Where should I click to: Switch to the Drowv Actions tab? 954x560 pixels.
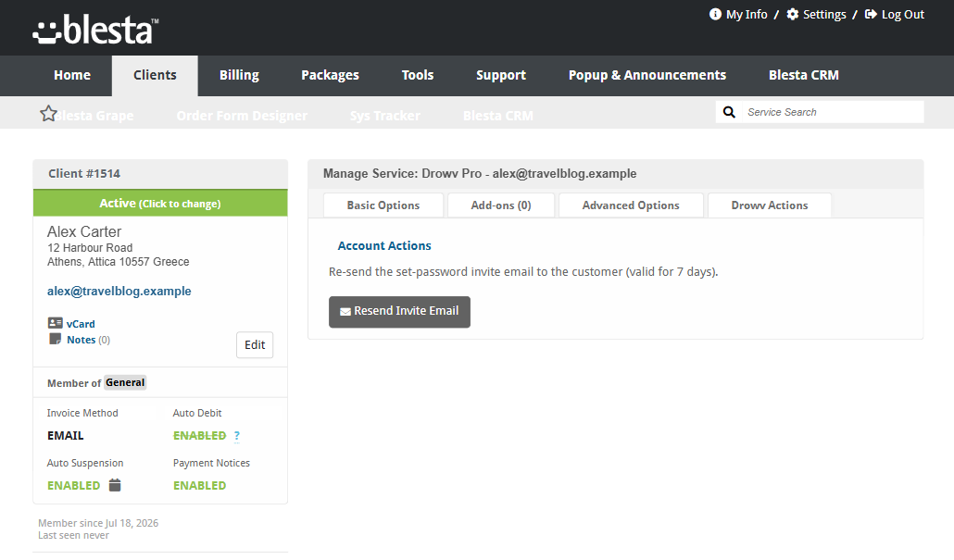coord(770,205)
